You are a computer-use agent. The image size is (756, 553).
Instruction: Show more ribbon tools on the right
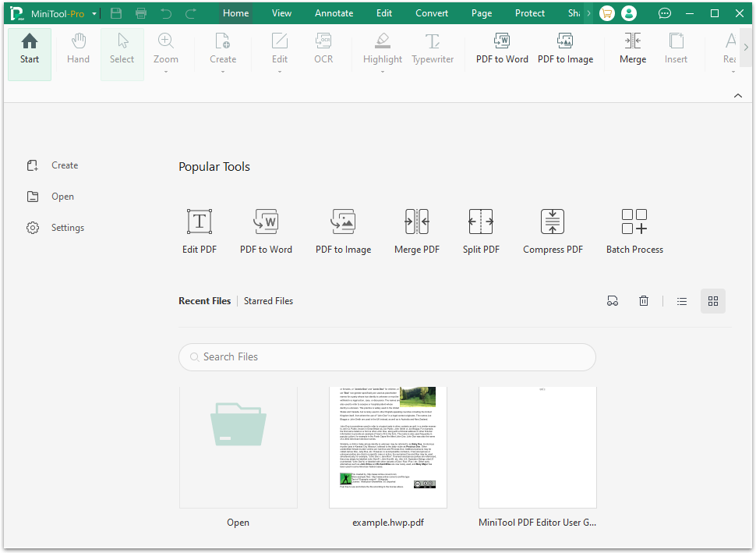tap(746, 47)
